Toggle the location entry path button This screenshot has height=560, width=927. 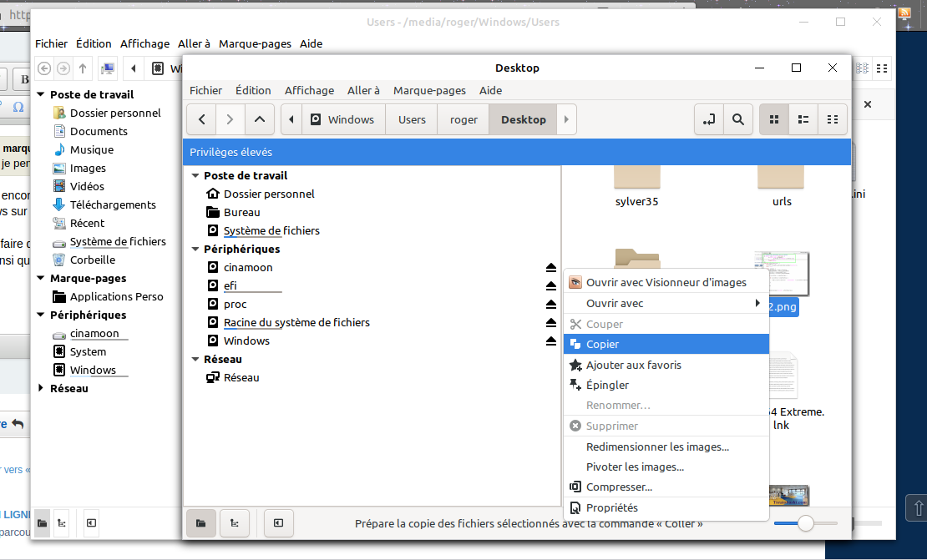coord(709,119)
